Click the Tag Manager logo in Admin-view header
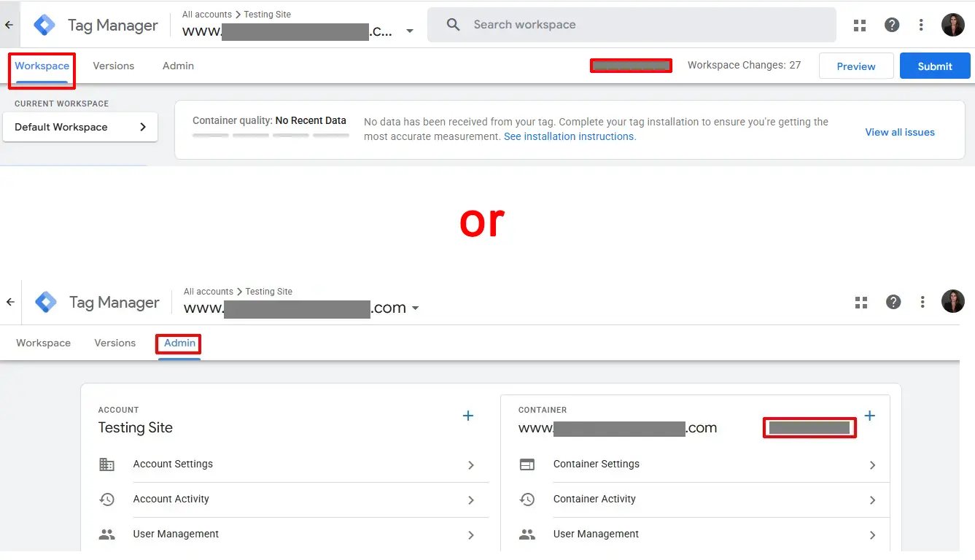 click(46, 302)
